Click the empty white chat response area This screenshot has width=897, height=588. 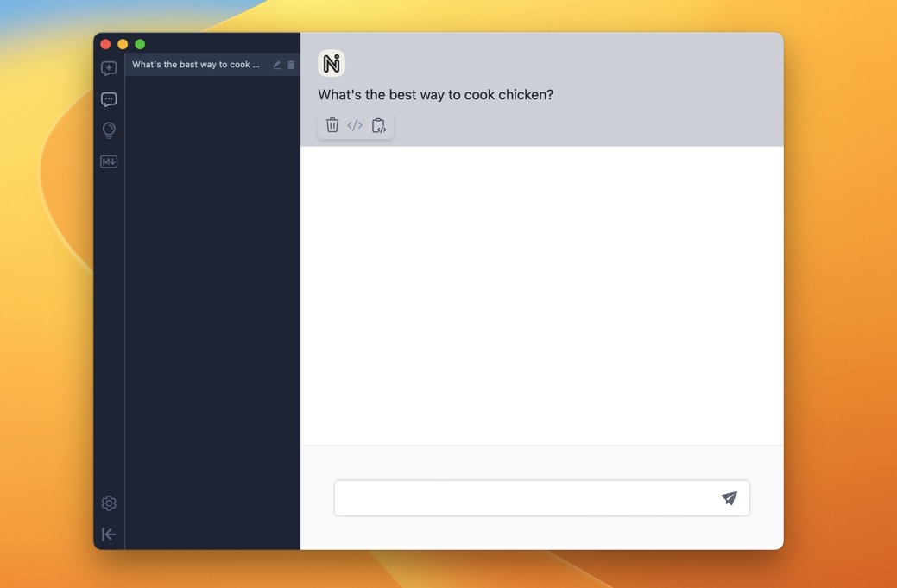point(541,295)
